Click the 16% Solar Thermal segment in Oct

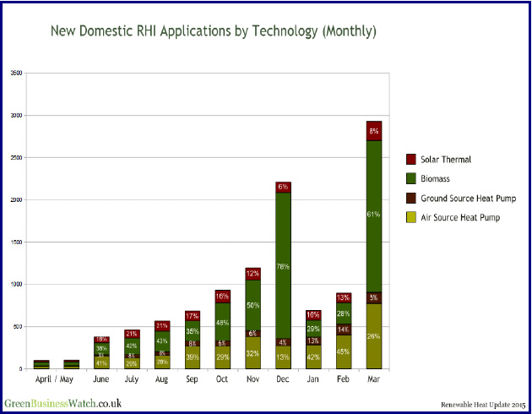coord(222,297)
